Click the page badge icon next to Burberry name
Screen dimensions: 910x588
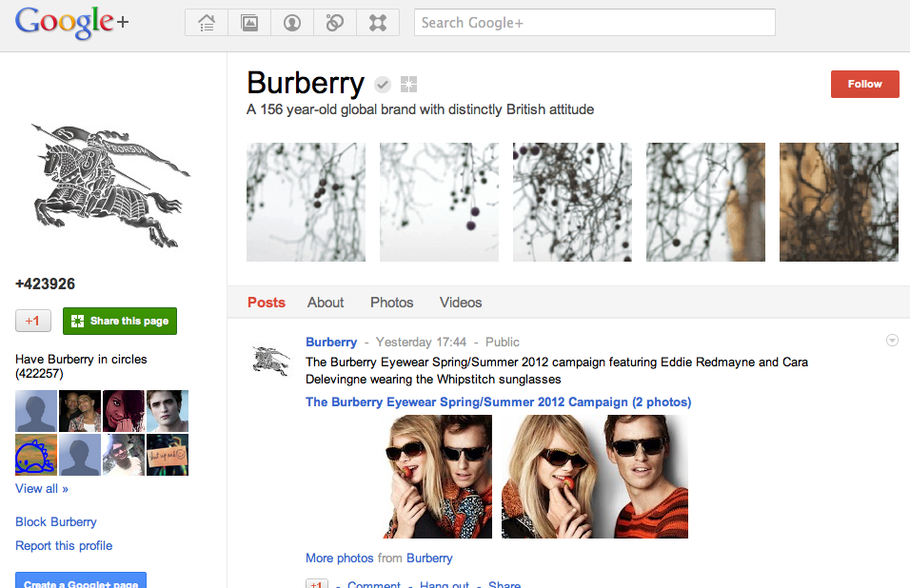pos(408,85)
